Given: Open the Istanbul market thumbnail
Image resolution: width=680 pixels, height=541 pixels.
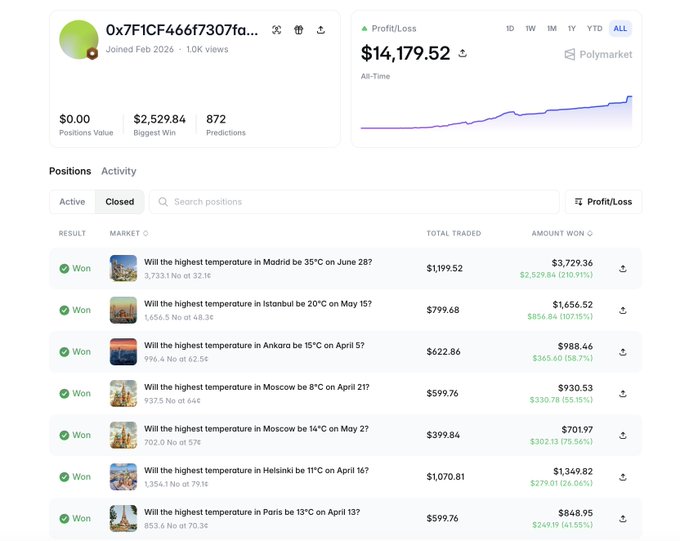Looking at the screenshot, I should [123, 310].
